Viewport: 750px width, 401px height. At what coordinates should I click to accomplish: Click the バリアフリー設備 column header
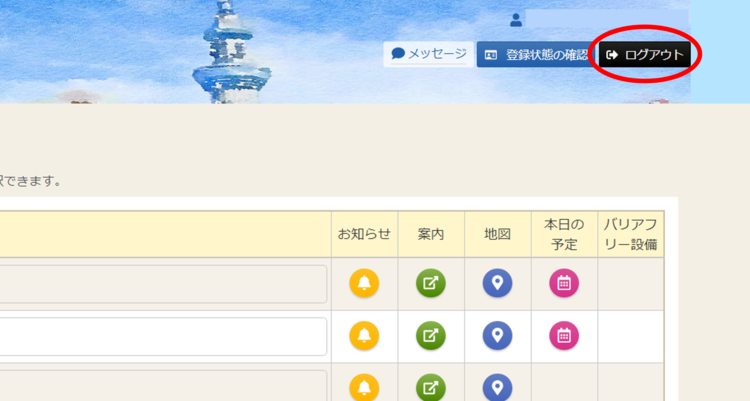tap(630, 234)
